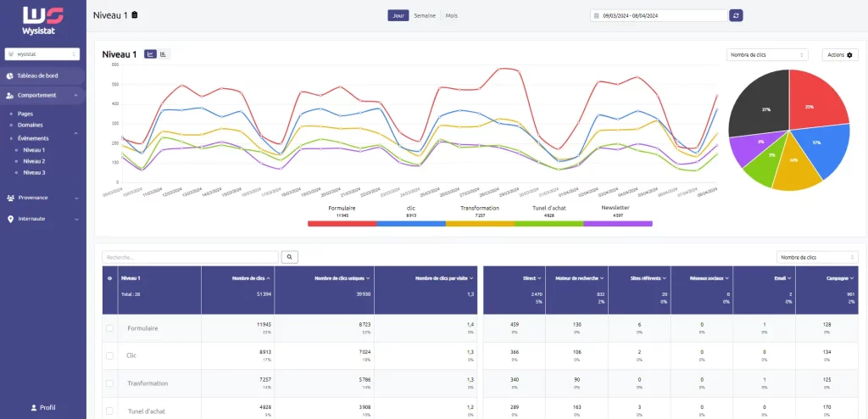Expand the Provenance sidebar section

(42, 198)
